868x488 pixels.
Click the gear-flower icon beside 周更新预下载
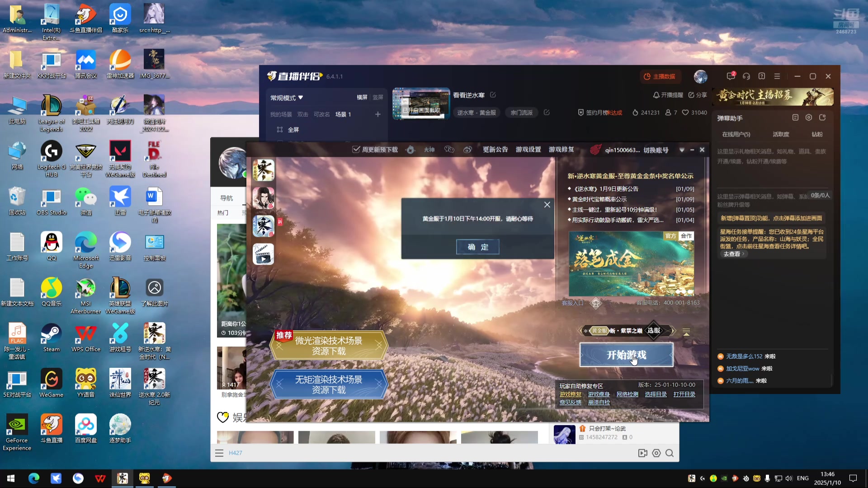[410, 150]
